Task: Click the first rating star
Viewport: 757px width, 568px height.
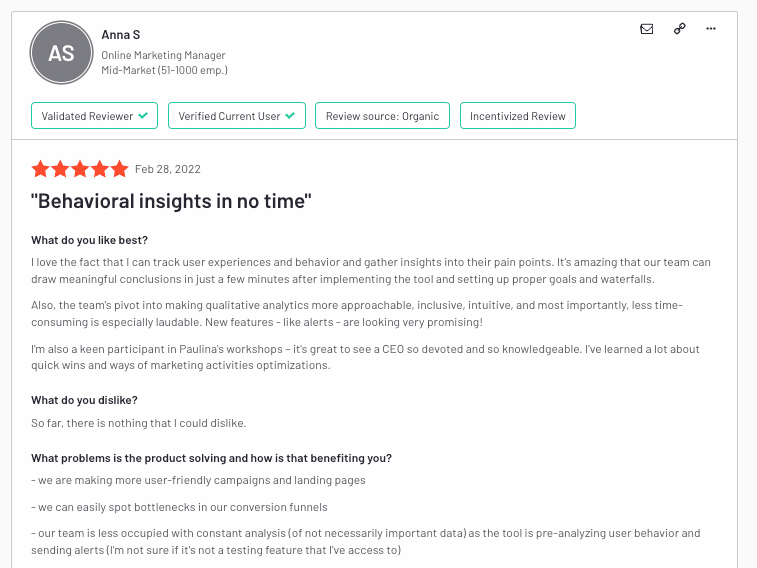Action: (41, 169)
